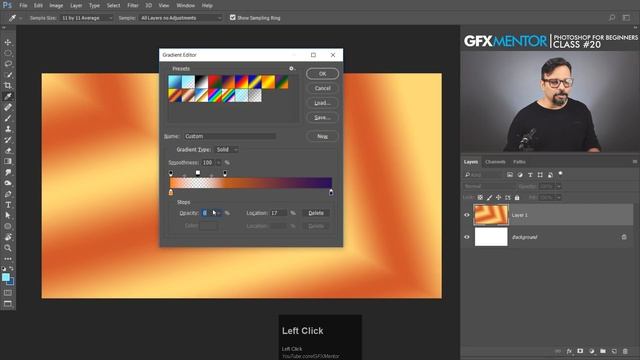Click the Load... button
This screenshot has width=640, height=360.
point(322,103)
